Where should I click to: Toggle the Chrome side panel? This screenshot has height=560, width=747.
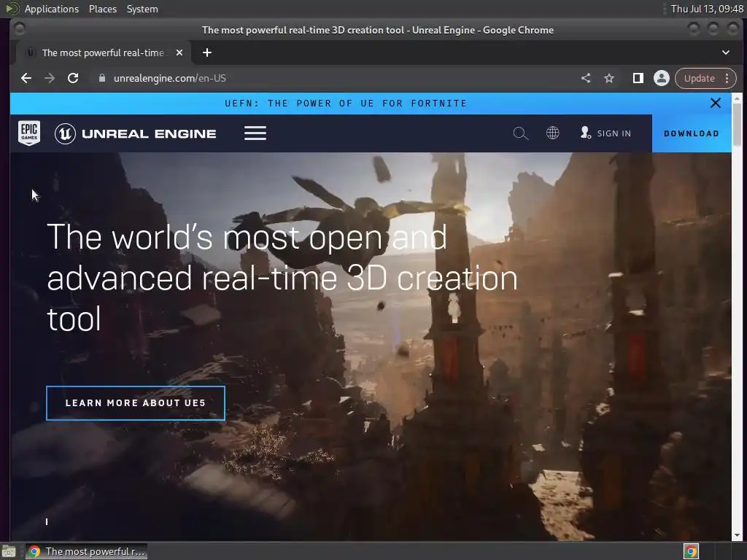pyautogui.click(x=638, y=78)
